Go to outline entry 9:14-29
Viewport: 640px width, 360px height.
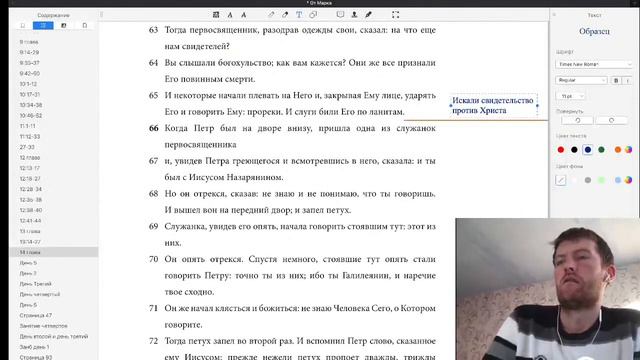click(x=29, y=52)
